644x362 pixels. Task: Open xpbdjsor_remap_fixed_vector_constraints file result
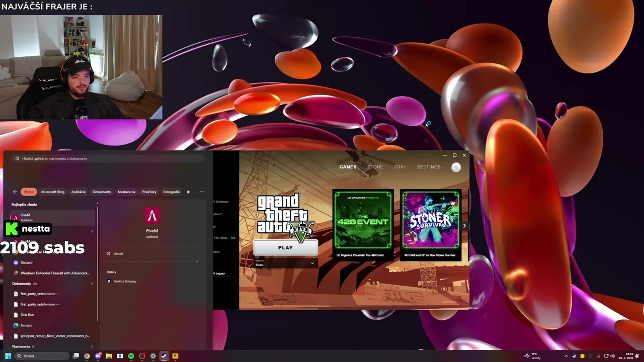(52, 336)
